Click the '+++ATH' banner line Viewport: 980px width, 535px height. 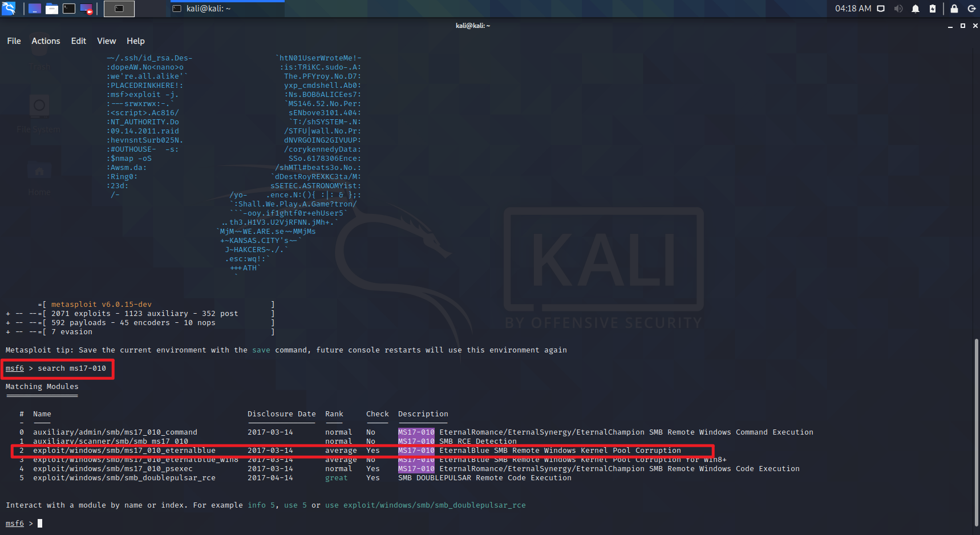tap(245, 268)
